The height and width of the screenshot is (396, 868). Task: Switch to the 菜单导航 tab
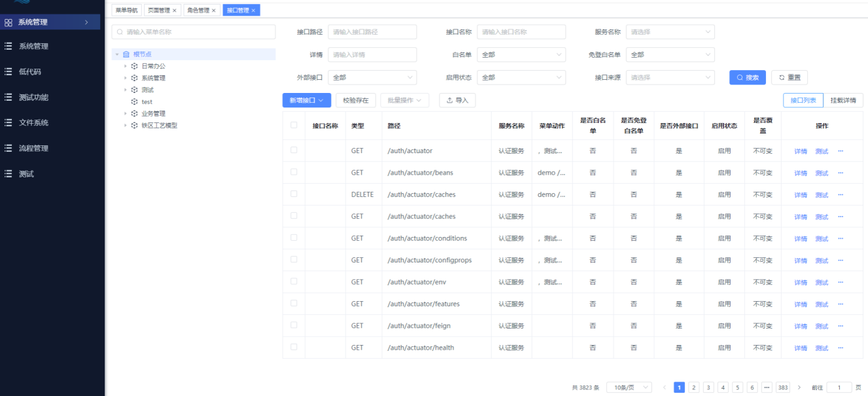[x=126, y=10]
